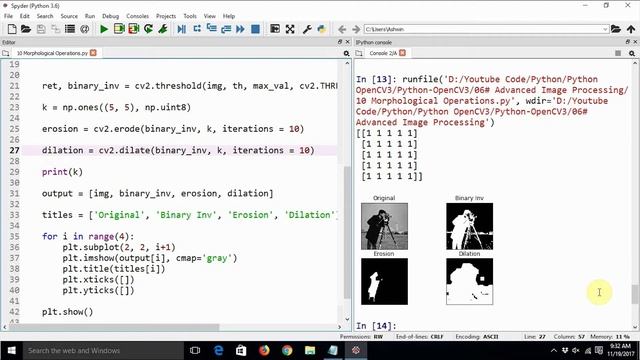The height and width of the screenshot is (360, 640).
Task: Undock the IPython console pane
Action: (x=628, y=42)
